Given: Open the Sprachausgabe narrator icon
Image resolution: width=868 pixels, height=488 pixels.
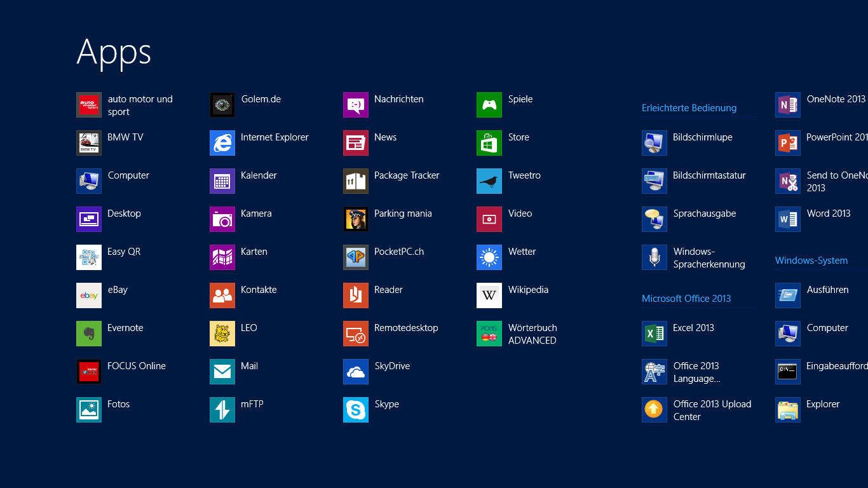Looking at the screenshot, I should 654,219.
